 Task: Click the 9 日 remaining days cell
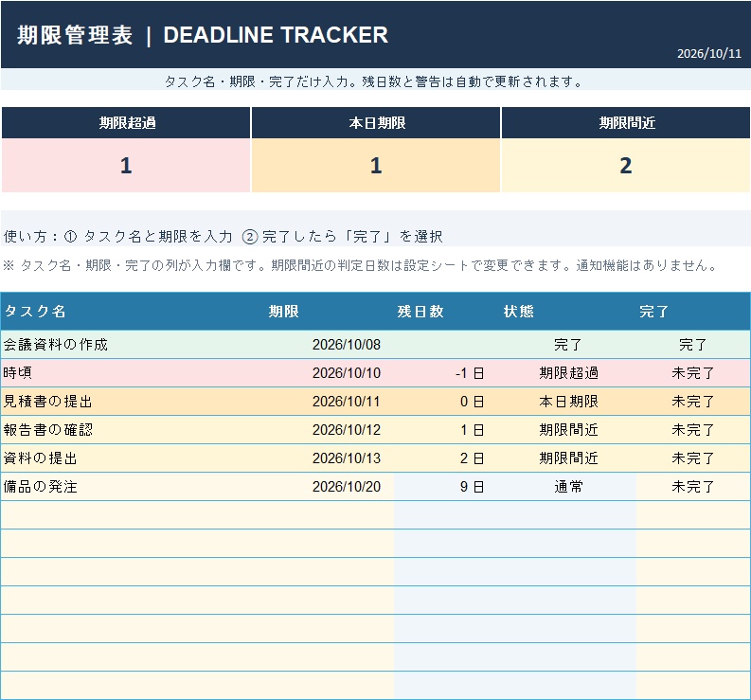click(446, 487)
